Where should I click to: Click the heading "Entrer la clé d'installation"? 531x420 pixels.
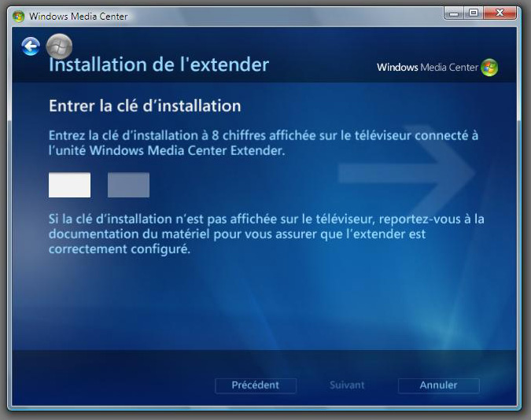coord(145,105)
